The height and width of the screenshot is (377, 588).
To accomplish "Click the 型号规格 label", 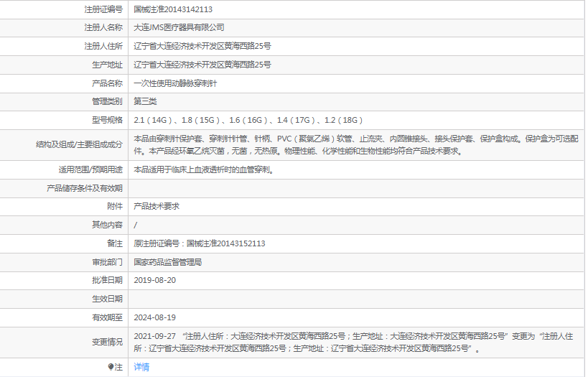I will tap(107, 120).
